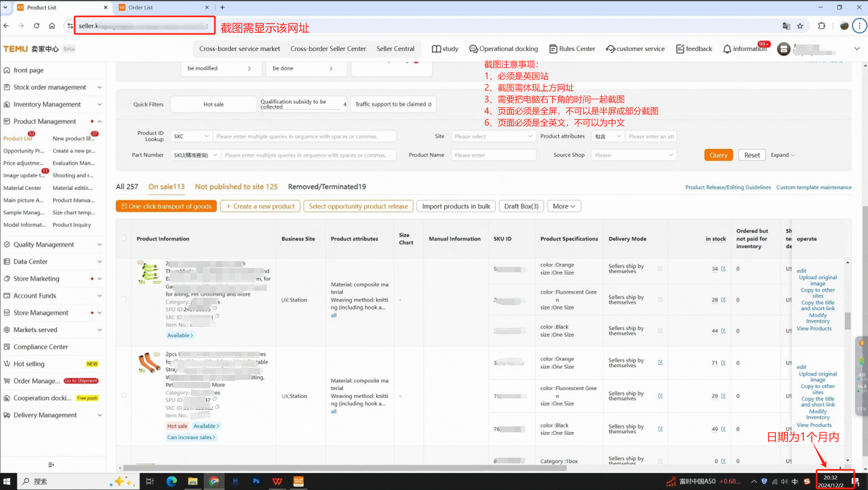Reload the page with browser refresh icon
The height and width of the screenshot is (490, 868).
(37, 25)
